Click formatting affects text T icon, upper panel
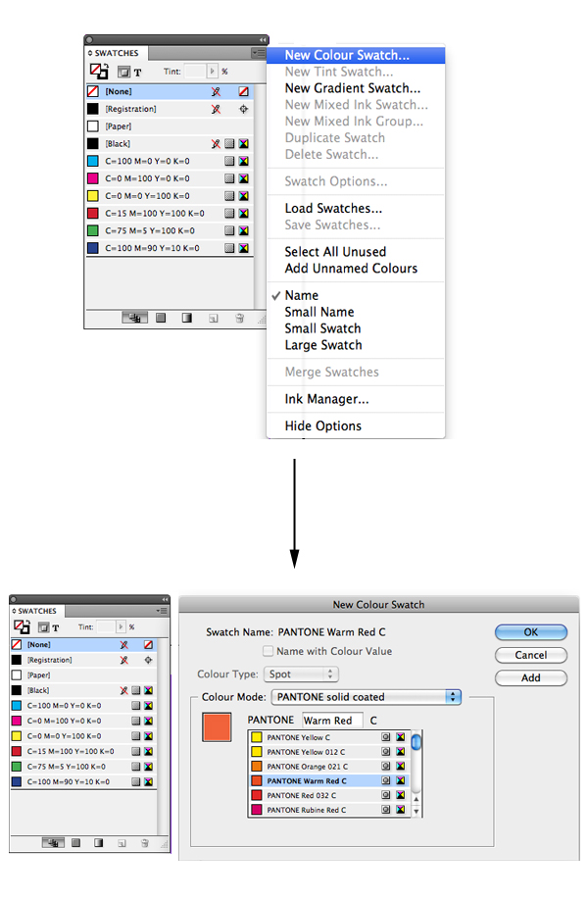Screen dimensions: 588x899 pos(137,73)
